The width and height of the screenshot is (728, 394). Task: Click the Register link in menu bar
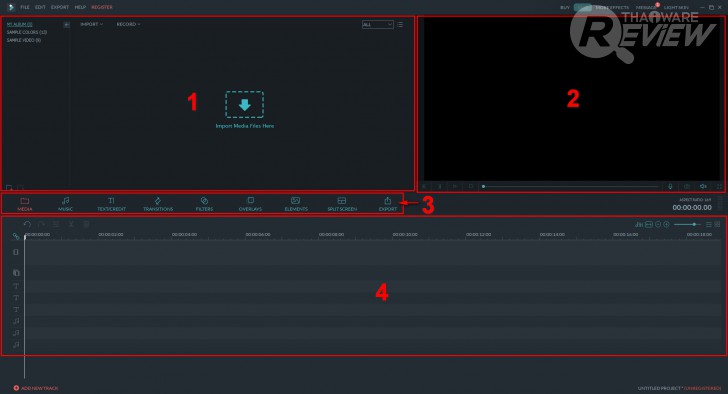[102, 7]
